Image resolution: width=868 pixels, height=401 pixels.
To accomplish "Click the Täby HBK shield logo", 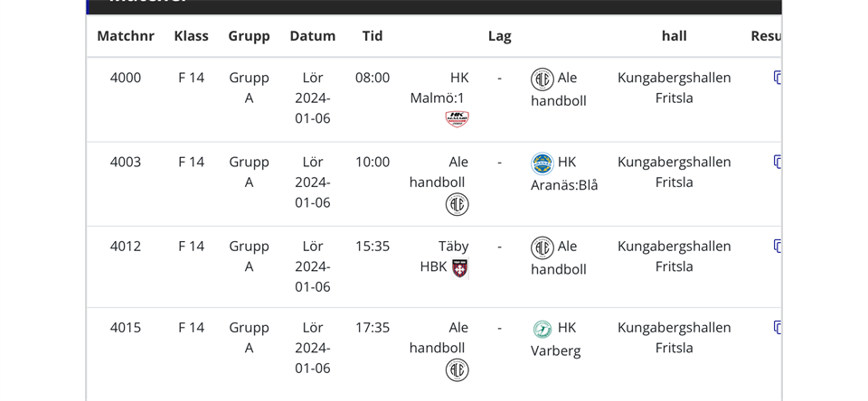I will coord(460,267).
